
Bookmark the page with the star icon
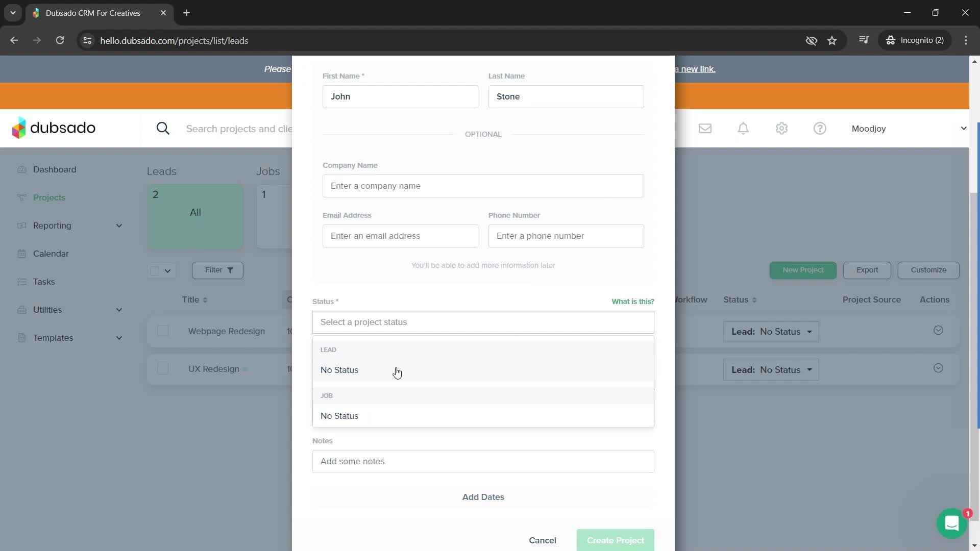tap(832, 40)
